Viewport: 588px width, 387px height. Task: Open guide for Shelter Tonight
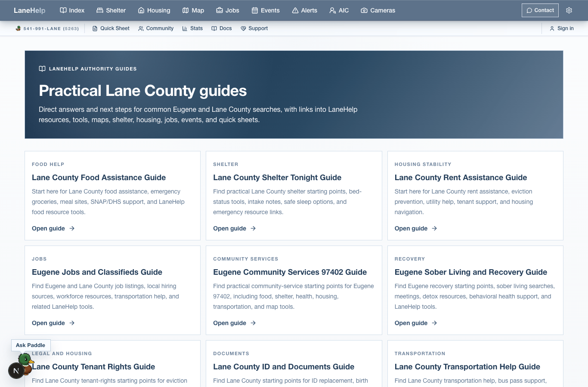coord(235,228)
